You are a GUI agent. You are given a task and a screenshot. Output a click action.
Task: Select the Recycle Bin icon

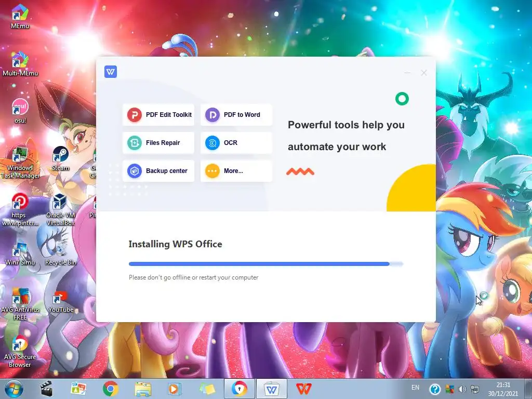[60, 253]
